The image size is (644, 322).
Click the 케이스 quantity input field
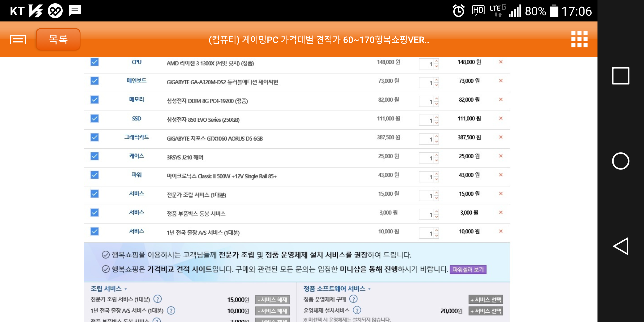426,158
